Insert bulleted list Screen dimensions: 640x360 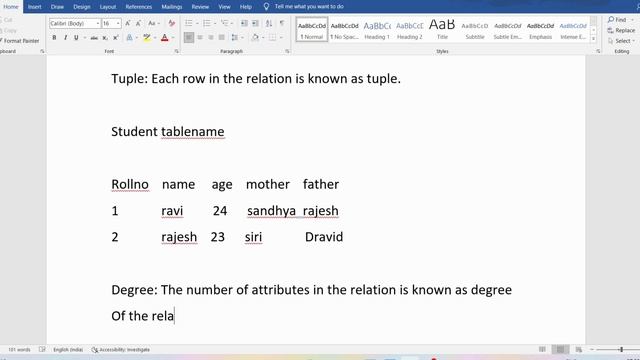click(x=189, y=24)
